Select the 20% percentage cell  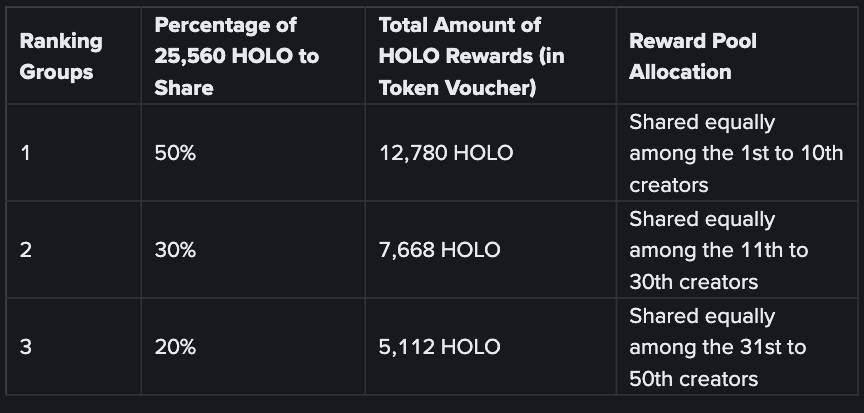175,347
